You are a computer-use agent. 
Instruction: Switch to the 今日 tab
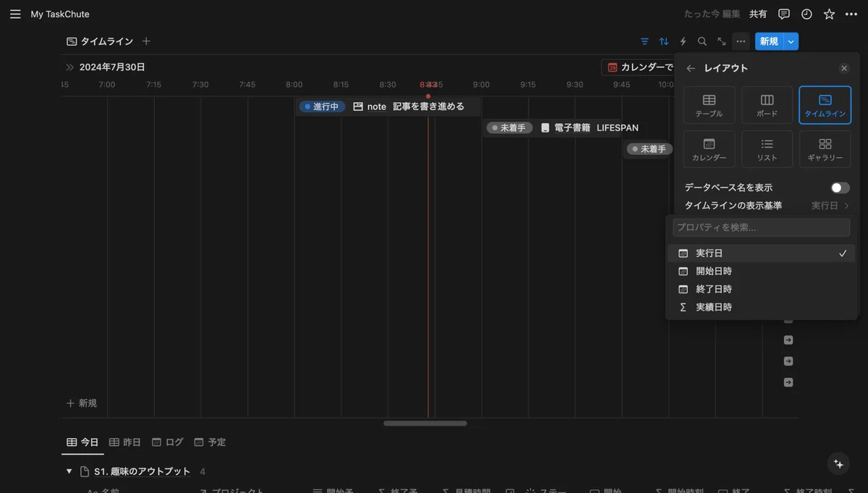coord(82,442)
